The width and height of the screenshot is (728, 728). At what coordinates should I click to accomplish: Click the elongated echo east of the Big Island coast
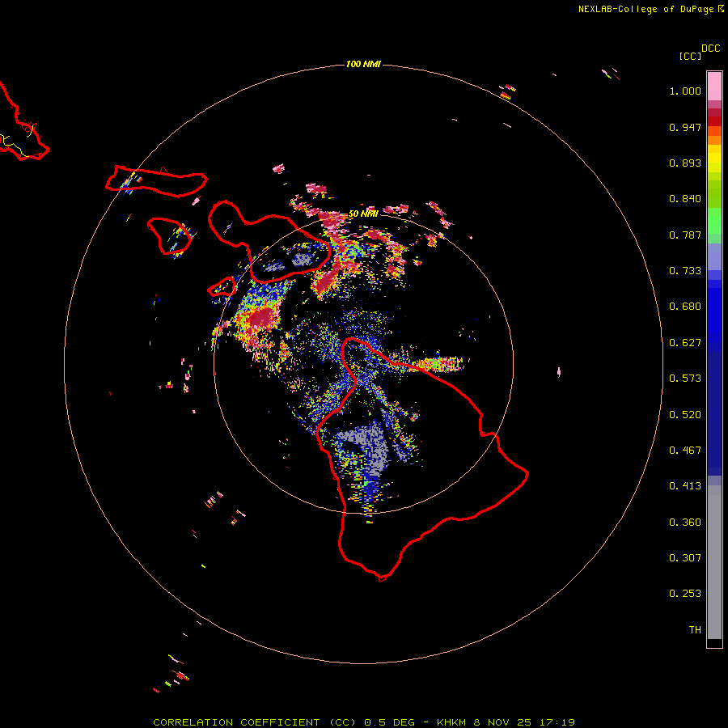438,364
